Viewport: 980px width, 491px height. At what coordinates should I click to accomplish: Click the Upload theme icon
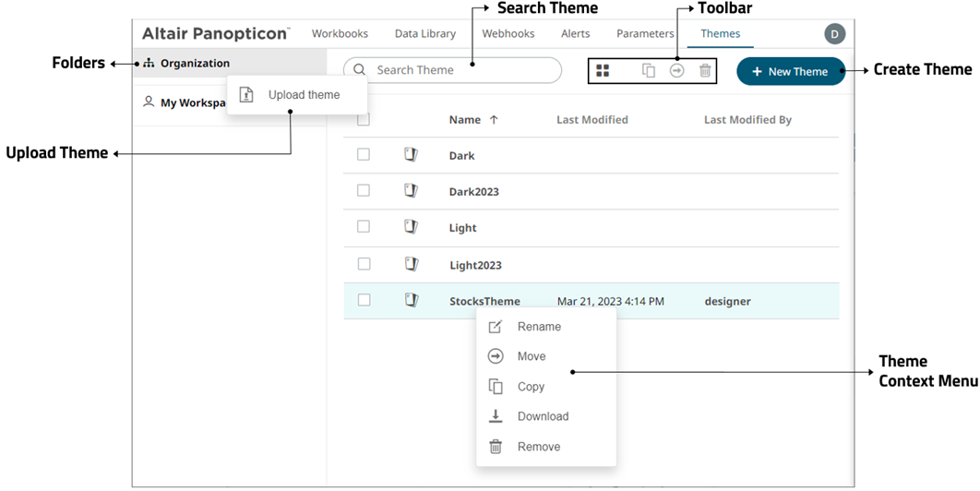click(x=246, y=95)
